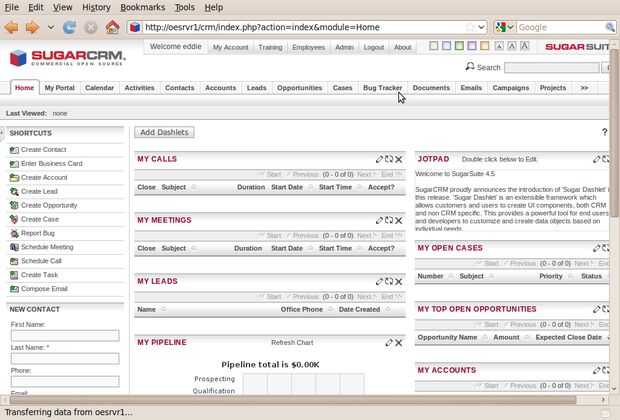Open the File menu
This screenshot has width=620, height=420.
(11, 8)
